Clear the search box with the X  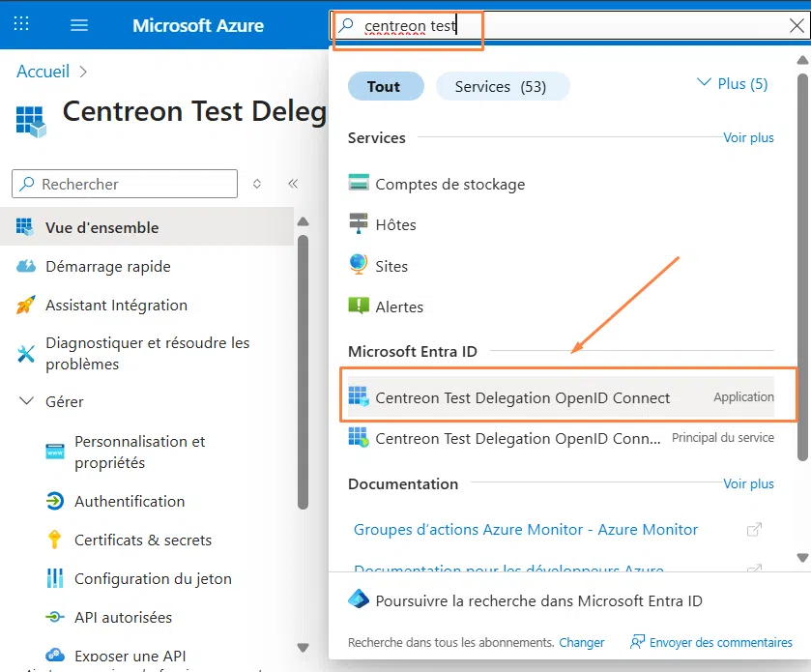[798, 25]
